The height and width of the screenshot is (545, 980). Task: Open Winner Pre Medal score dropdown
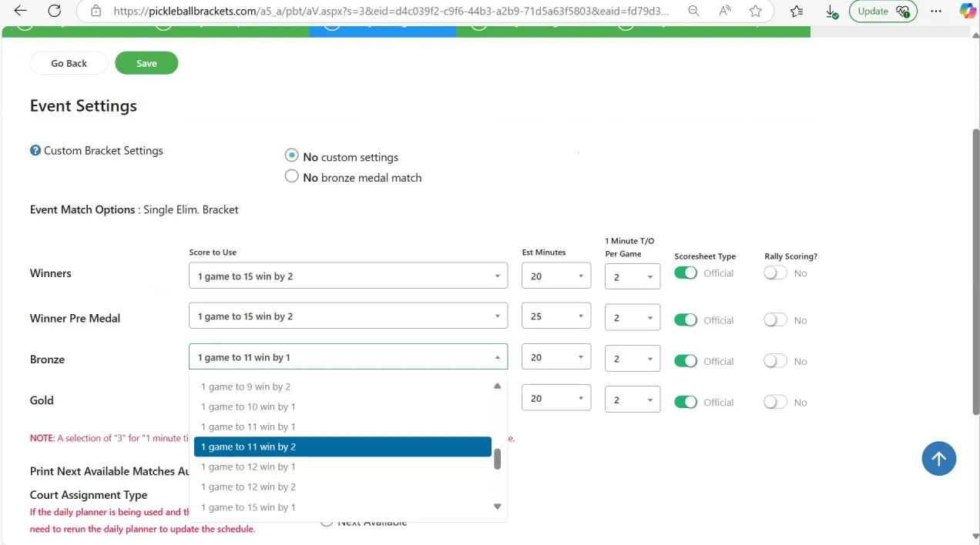[x=348, y=316]
